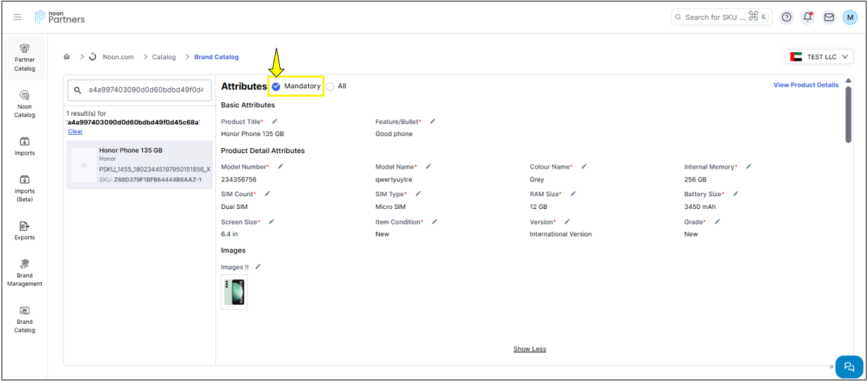868x381 pixels.
Task: Click the home breadcrumb icon
Action: tap(67, 57)
